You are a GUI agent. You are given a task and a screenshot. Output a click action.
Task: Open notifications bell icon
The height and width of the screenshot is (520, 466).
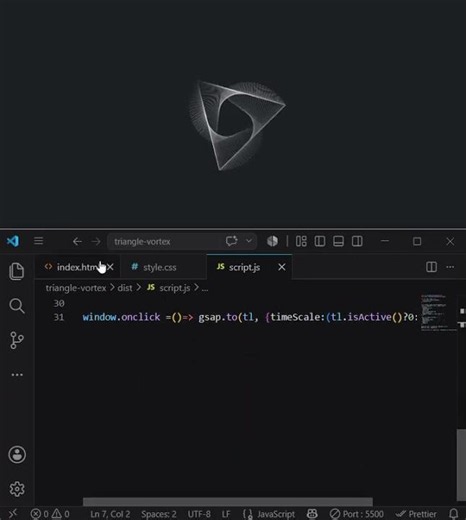tap(453, 514)
